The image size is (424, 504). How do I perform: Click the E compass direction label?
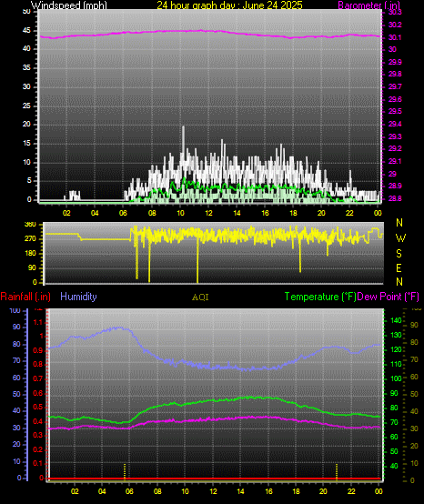399,268
